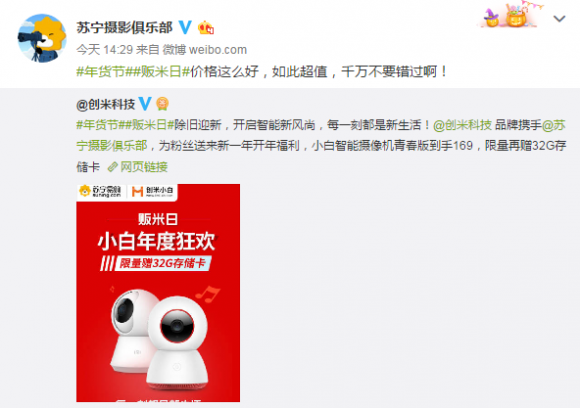Open the 网页链接 web link text
The width and height of the screenshot is (580, 408).
click(144, 167)
